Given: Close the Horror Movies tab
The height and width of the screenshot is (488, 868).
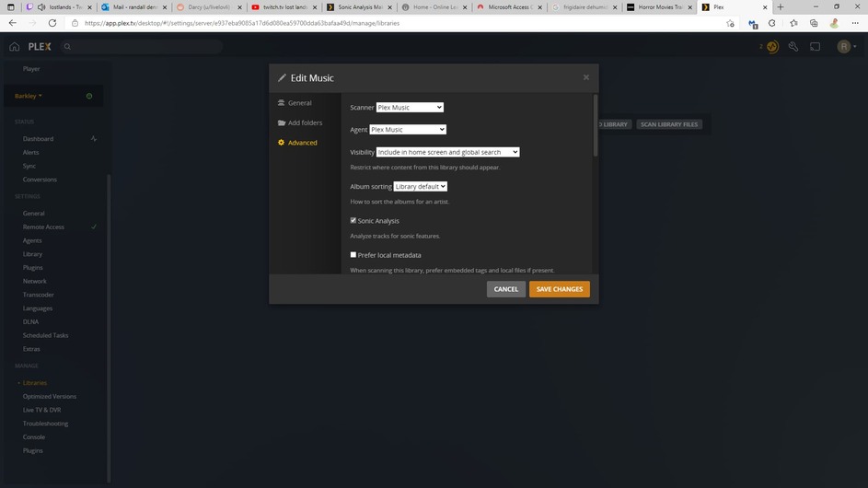Looking at the screenshot, I should pyautogui.click(x=689, y=7).
